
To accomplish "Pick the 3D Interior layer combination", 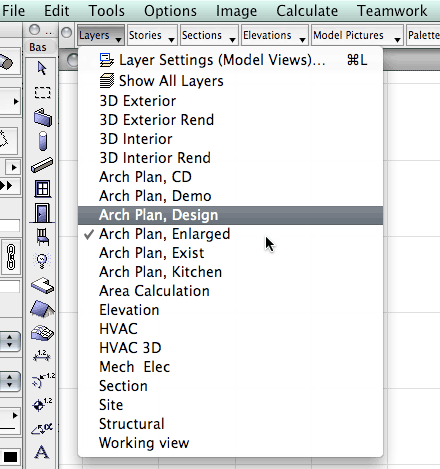I will pos(230,139).
